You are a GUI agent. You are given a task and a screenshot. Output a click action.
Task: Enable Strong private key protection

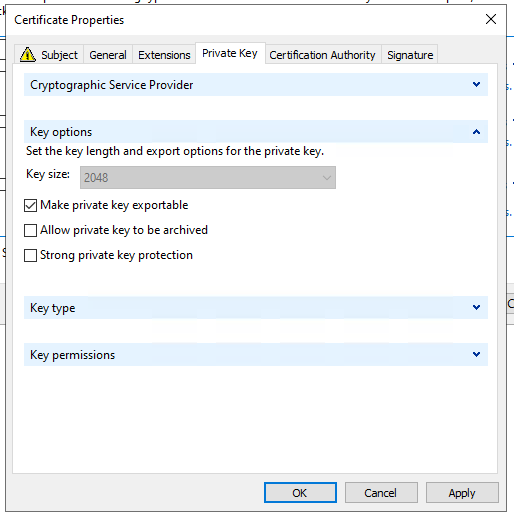click(x=30, y=256)
